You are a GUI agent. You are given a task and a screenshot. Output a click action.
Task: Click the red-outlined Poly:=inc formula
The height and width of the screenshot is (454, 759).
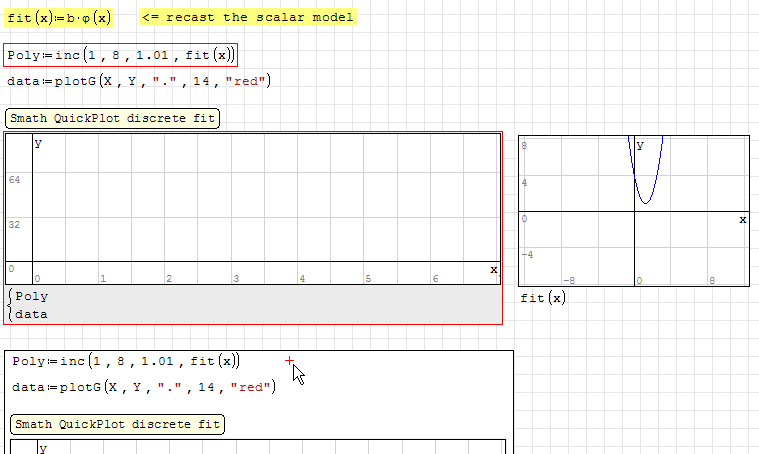[121, 56]
